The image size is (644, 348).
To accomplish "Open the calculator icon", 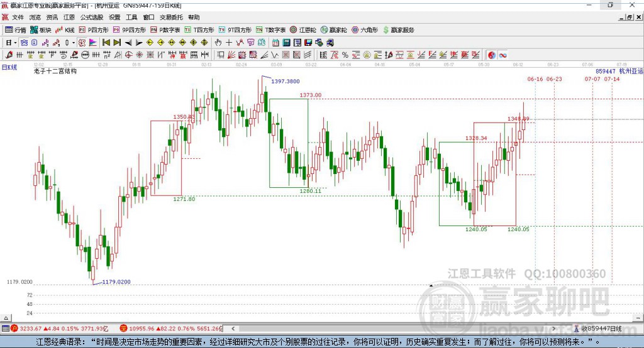I will pos(286,43).
